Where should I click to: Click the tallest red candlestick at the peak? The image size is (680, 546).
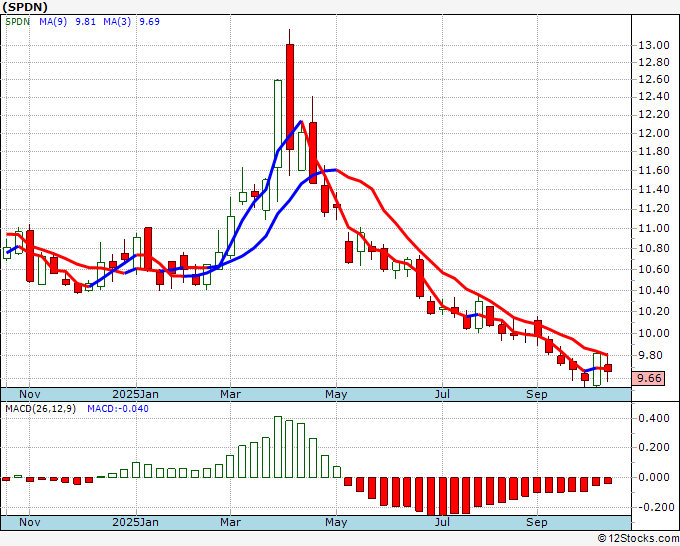click(x=290, y=95)
